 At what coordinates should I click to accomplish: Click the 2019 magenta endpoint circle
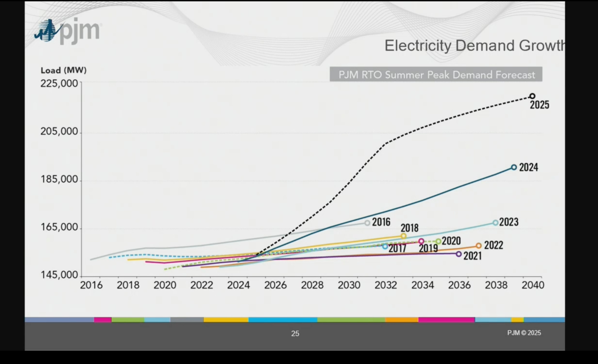[421, 241]
